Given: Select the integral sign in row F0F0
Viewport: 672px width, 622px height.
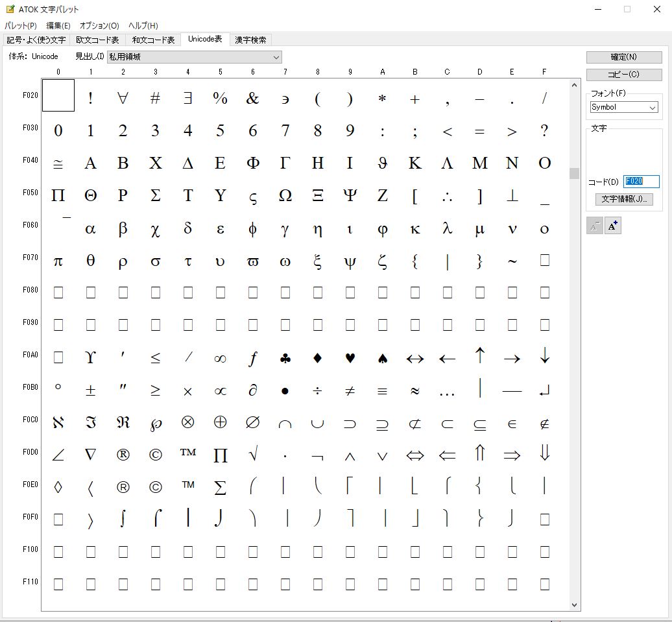Looking at the screenshot, I should tap(123, 518).
